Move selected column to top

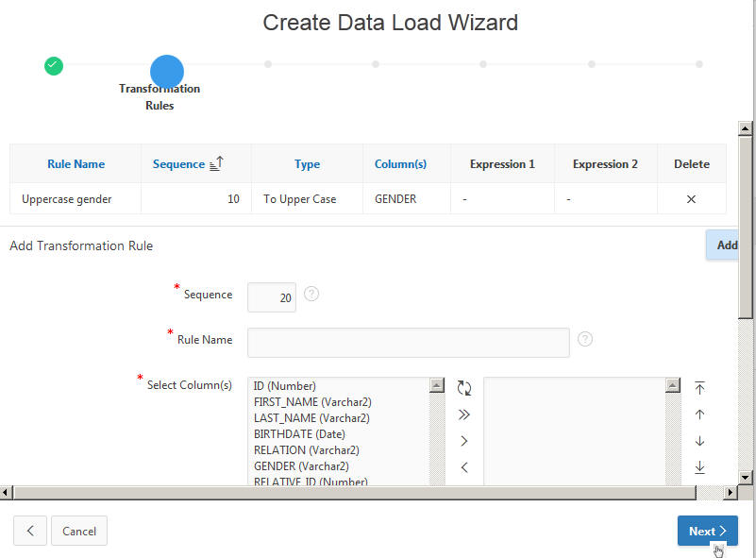(699, 388)
